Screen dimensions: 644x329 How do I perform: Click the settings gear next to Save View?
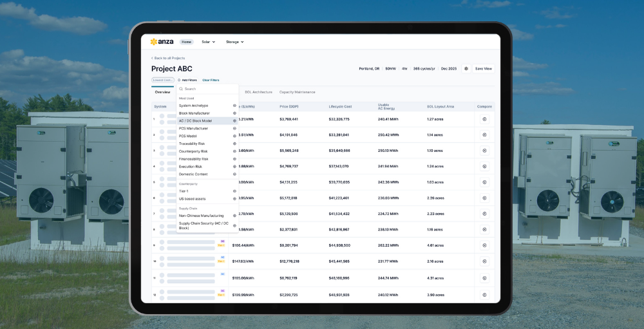click(466, 68)
